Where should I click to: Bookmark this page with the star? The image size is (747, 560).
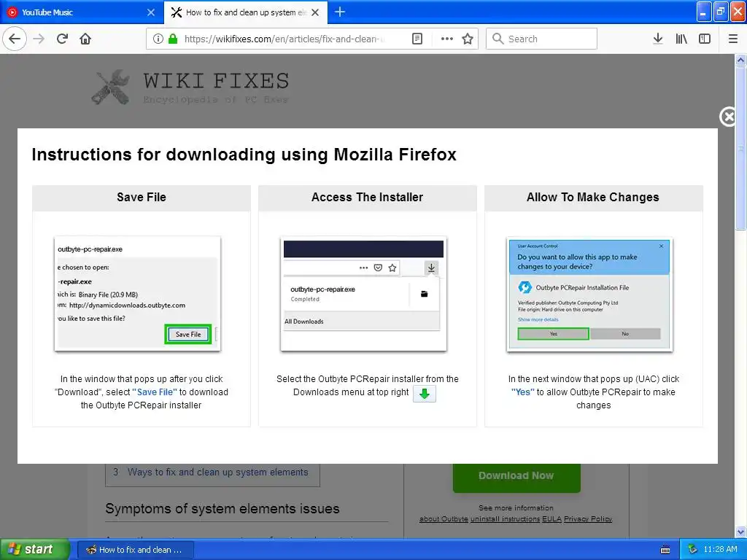click(468, 39)
